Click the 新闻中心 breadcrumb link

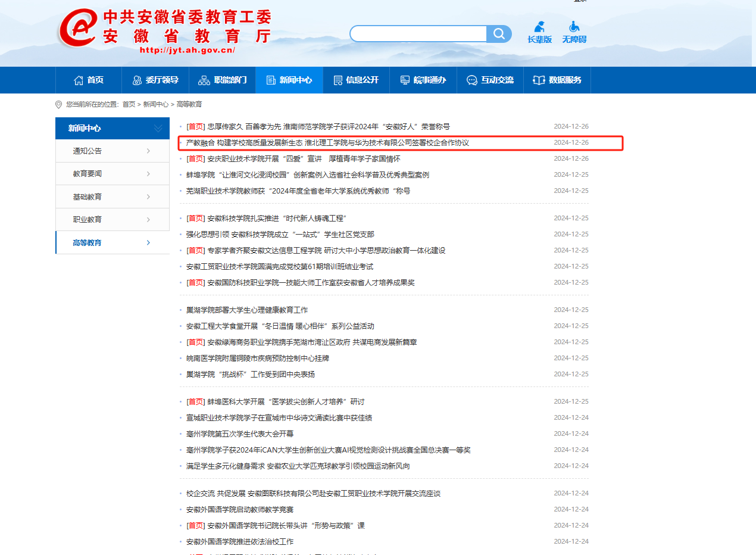pos(155,104)
